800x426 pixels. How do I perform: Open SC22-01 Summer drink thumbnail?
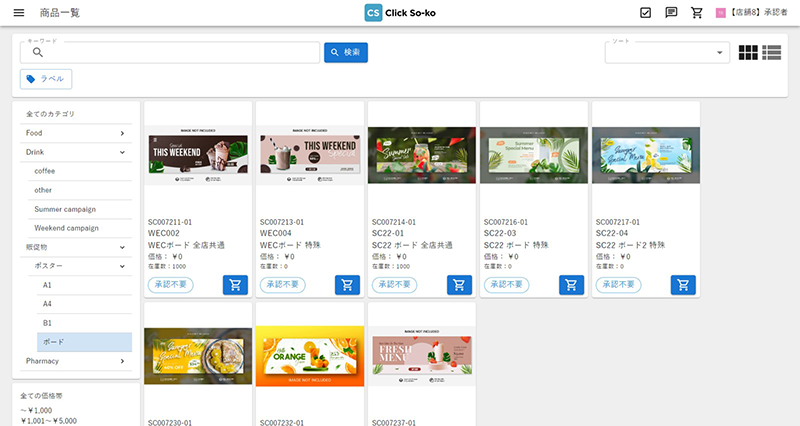pos(422,155)
